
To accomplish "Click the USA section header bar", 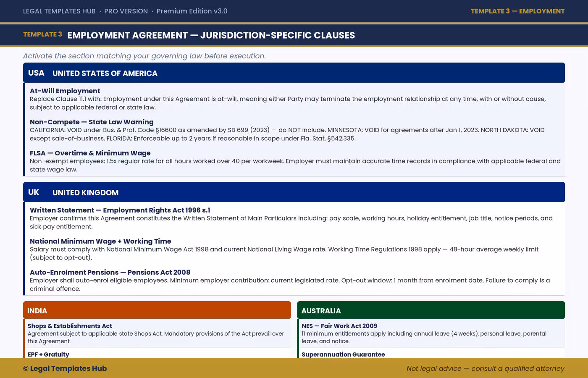I will (x=294, y=73).
